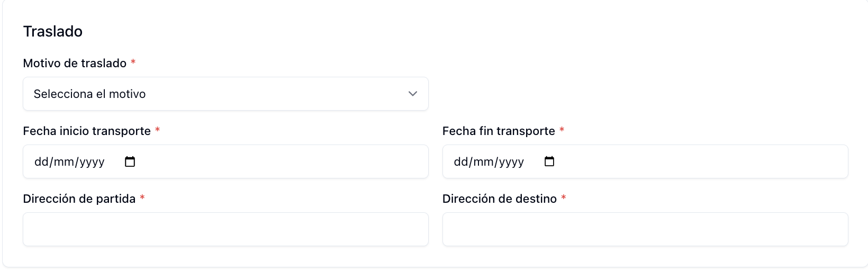Select the yyyy segment of Fecha inicio transporte
This screenshot has width=868, height=270.
92,161
